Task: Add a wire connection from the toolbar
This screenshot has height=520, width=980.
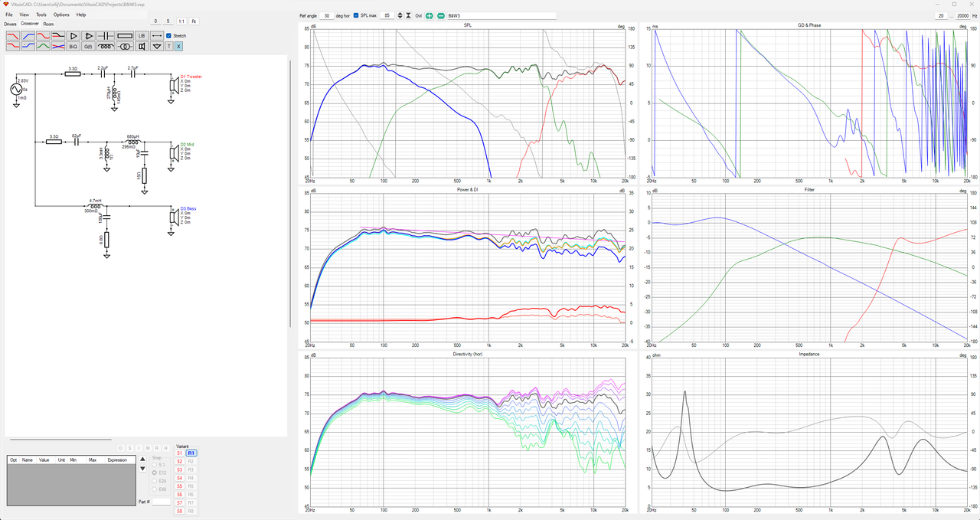Action: point(157,36)
